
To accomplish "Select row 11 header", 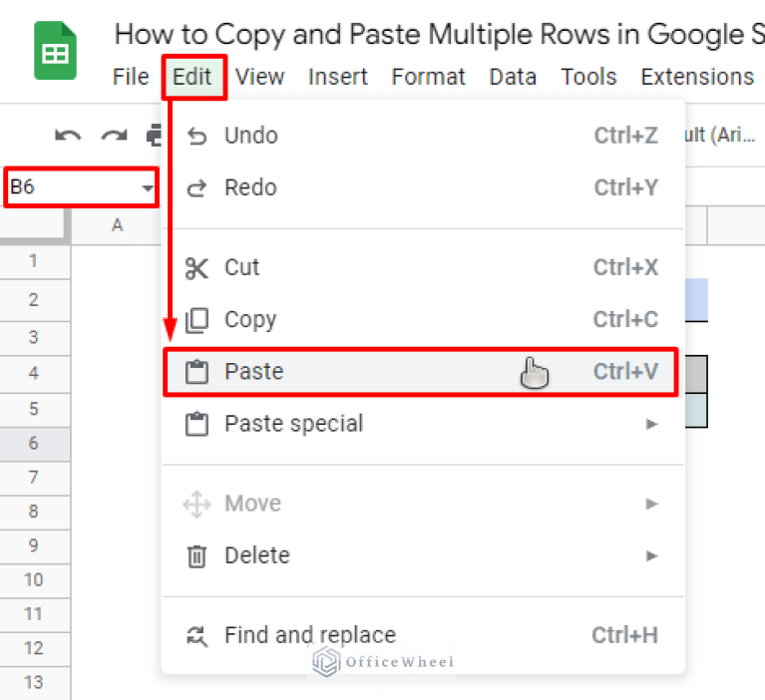I will 33,614.
